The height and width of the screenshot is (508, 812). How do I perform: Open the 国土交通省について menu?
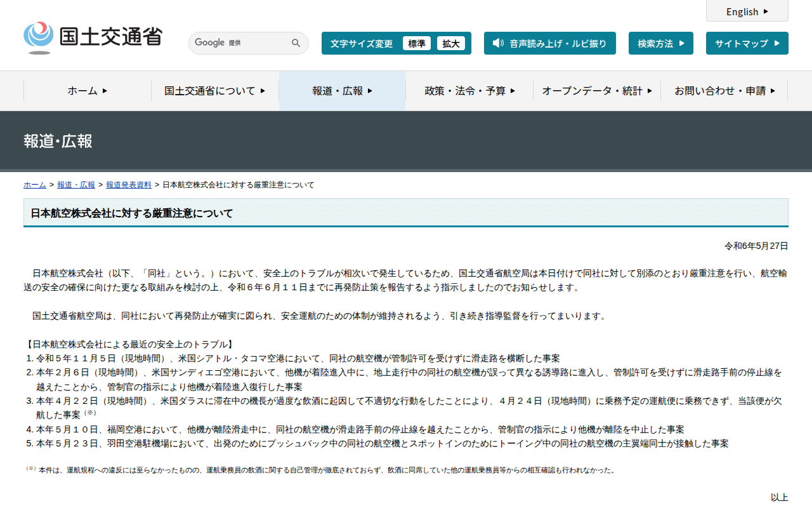[x=215, y=91]
